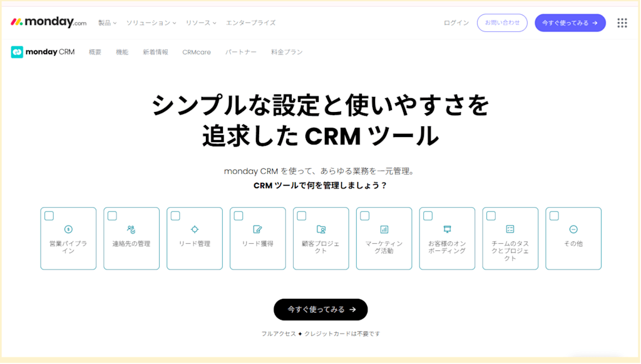The width and height of the screenshot is (641, 364).
Task: Check the 営業パイプライン checkbox
Action: click(x=49, y=215)
